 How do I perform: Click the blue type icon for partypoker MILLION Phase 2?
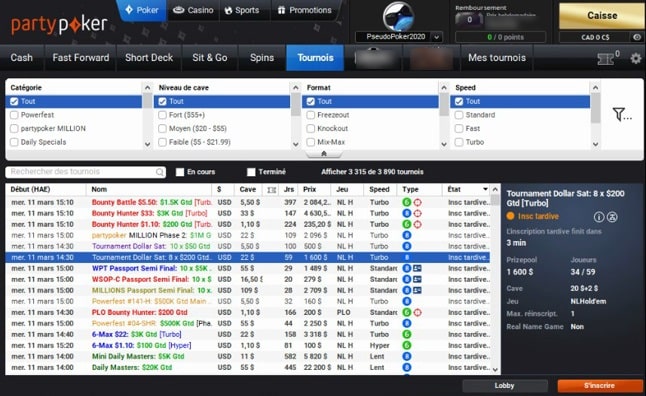click(x=407, y=235)
